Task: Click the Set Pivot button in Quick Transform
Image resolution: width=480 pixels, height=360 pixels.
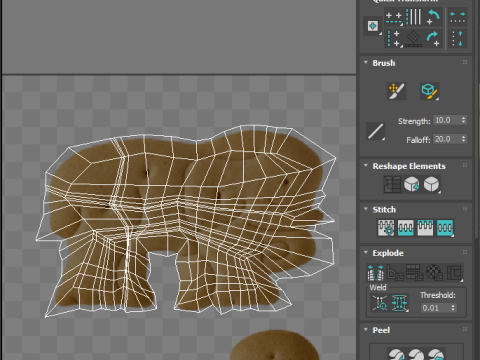Action: 373,26
